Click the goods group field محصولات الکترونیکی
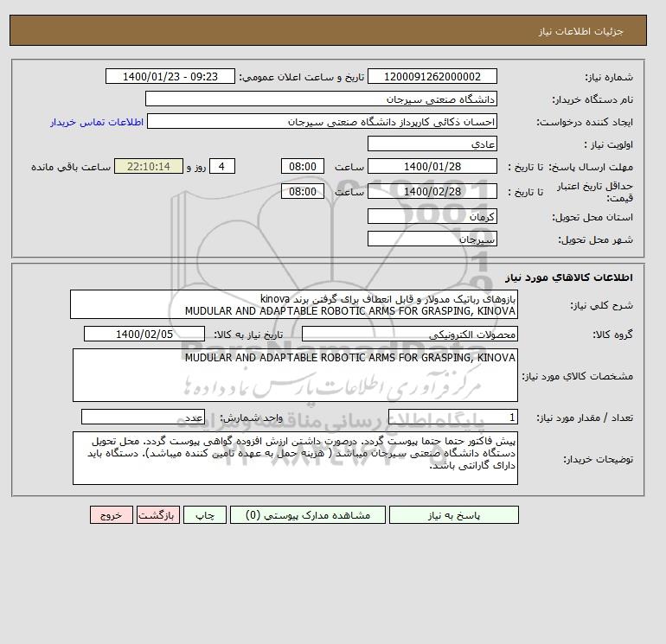This screenshot has width=666, height=644. tap(409, 334)
